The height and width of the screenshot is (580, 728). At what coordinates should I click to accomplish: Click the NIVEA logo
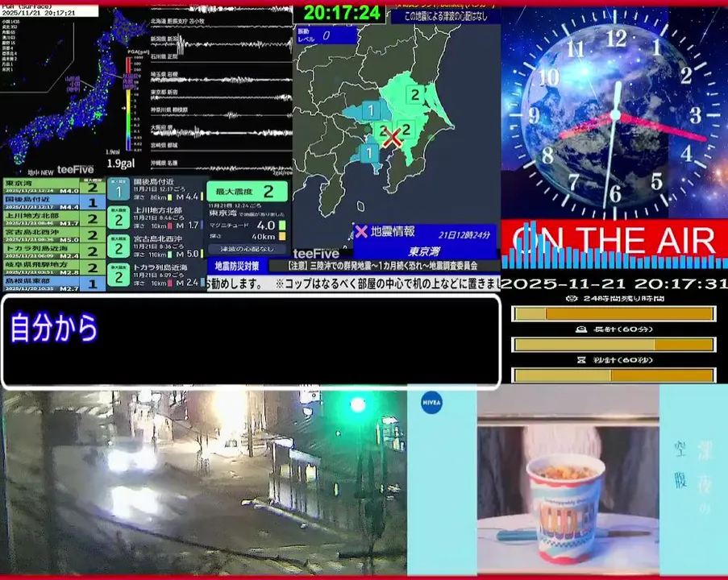click(x=431, y=402)
